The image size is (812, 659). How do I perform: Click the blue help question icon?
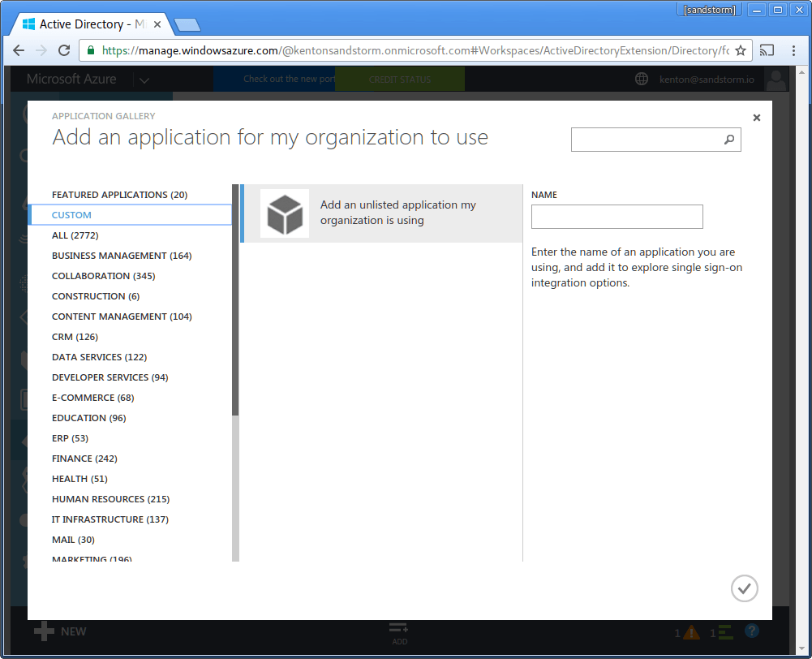[x=752, y=631]
